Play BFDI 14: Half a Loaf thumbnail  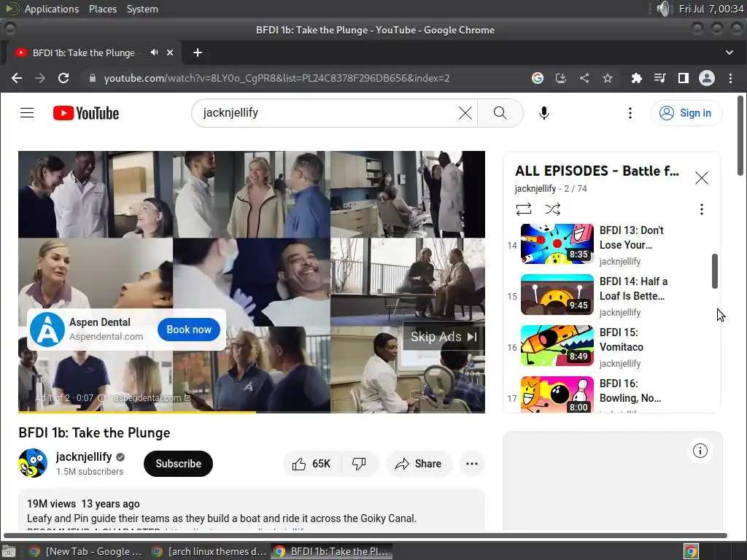pyautogui.click(x=557, y=295)
